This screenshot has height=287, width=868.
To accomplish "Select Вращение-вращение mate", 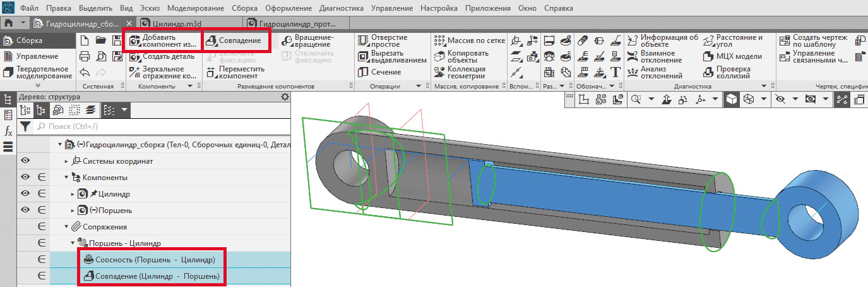I will tap(307, 41).
